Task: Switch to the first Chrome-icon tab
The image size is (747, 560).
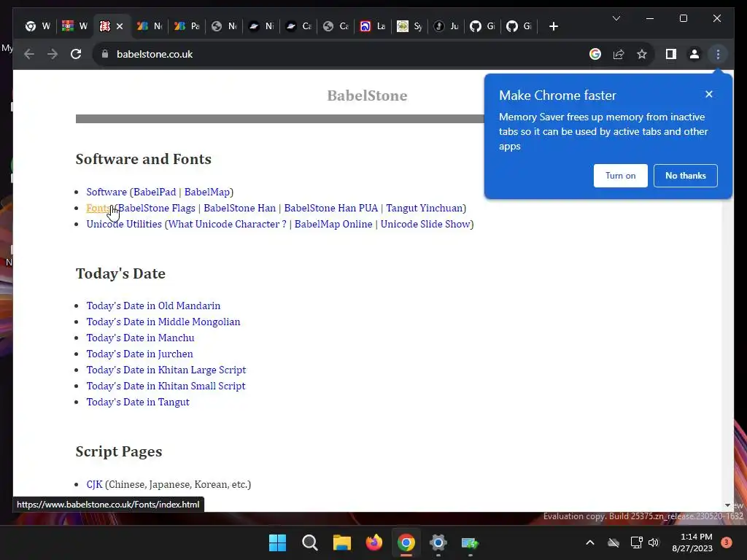Action: pos(38,26)
